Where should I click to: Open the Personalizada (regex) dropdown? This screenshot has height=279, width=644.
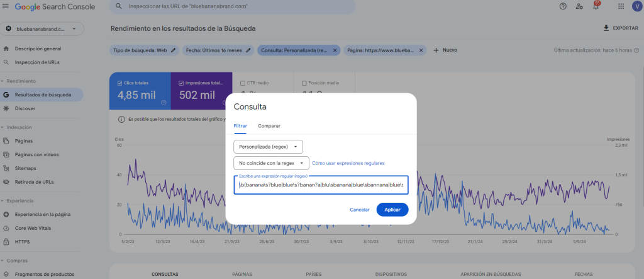click(x=268, y=147)
